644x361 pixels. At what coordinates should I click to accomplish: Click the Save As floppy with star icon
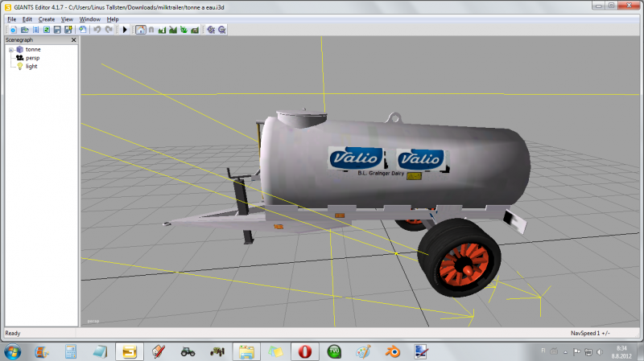tap(68, 30)
